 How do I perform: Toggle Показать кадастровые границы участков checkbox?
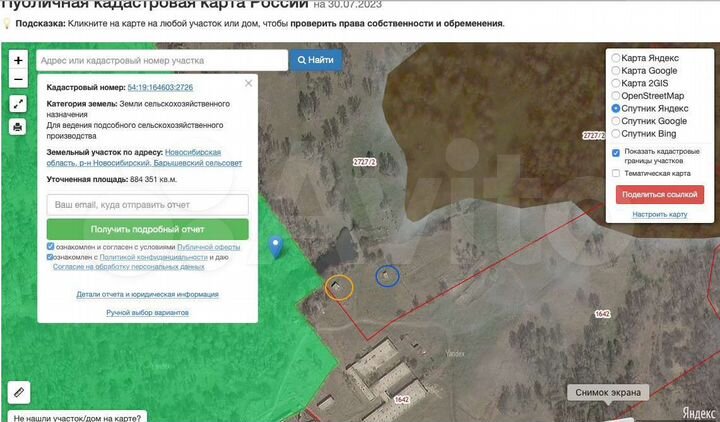pyautogui.click(x=616, y=153)
